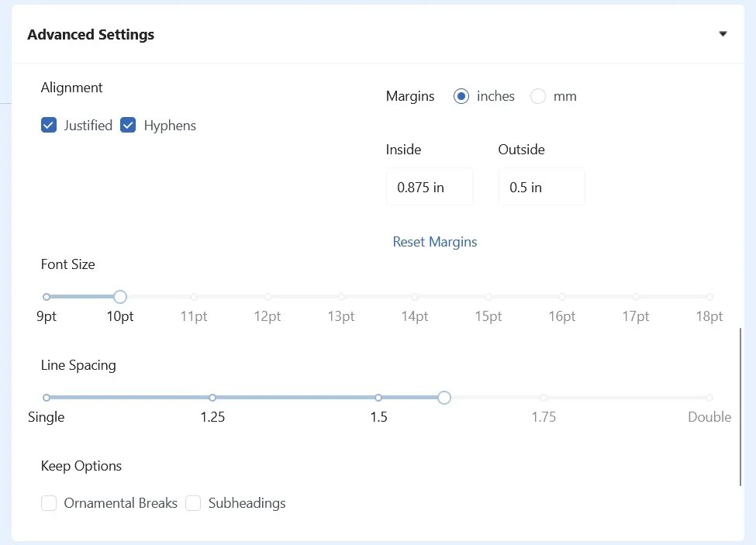Collapse the Advanced Settings panel arrow

723,34
